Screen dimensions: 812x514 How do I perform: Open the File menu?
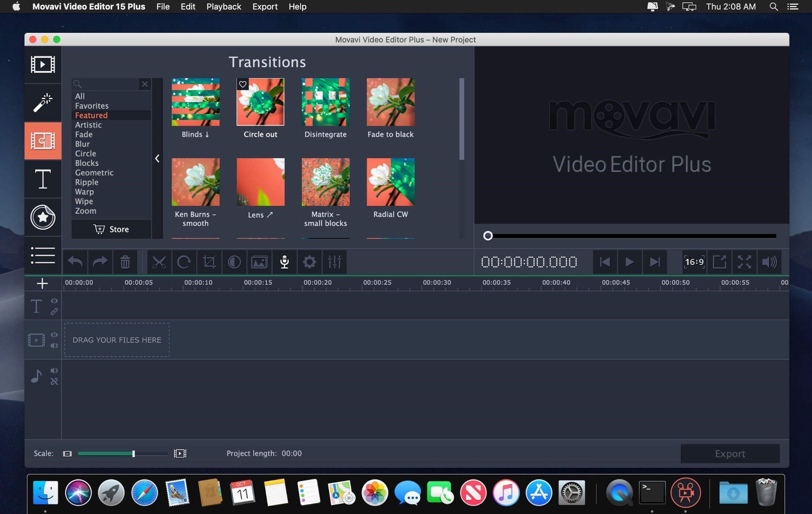[x=162, y=6]
